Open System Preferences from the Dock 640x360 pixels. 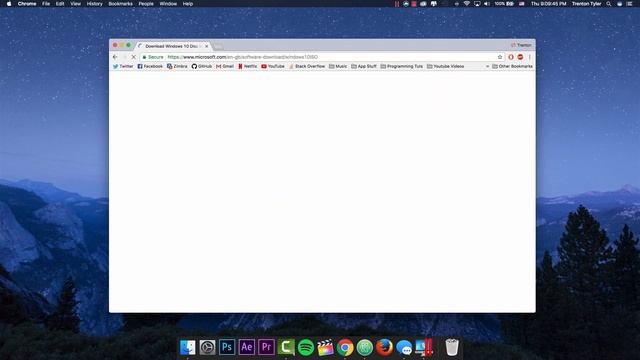[207, 347]
